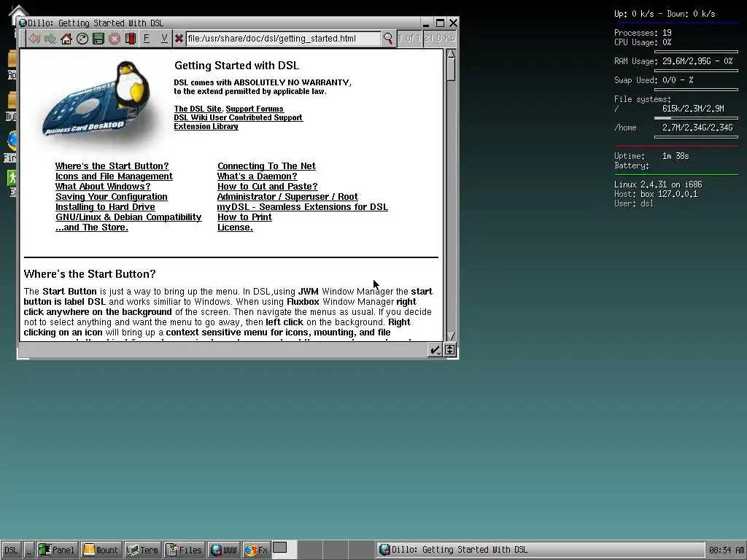This screenshot has width=747, height=560.
Task: Go to 'Installing to Hard Drive' link
Action: pos(105,207)
